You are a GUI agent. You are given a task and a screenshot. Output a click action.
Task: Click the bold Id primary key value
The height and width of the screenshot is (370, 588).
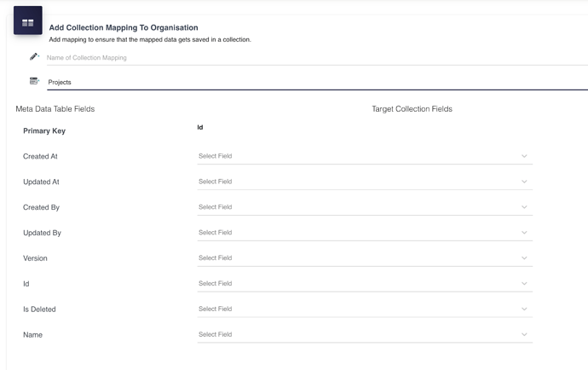(x=200, y=128)
